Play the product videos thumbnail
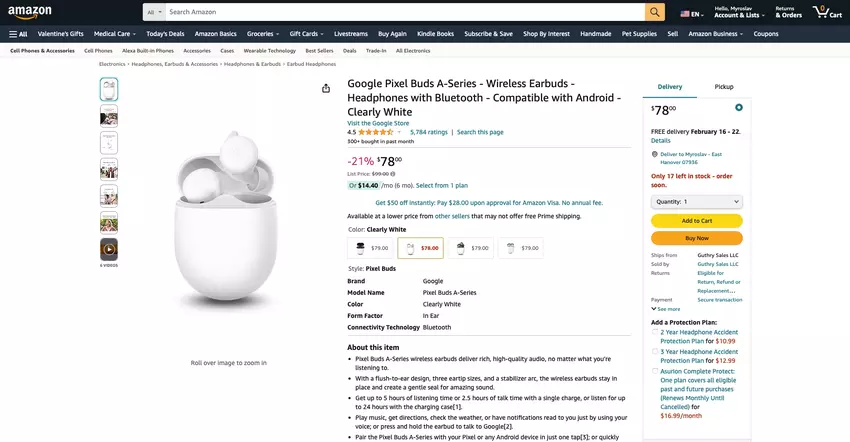Viewport: 850px width, 442px height. pyautogui.click(x=108, y=249)
